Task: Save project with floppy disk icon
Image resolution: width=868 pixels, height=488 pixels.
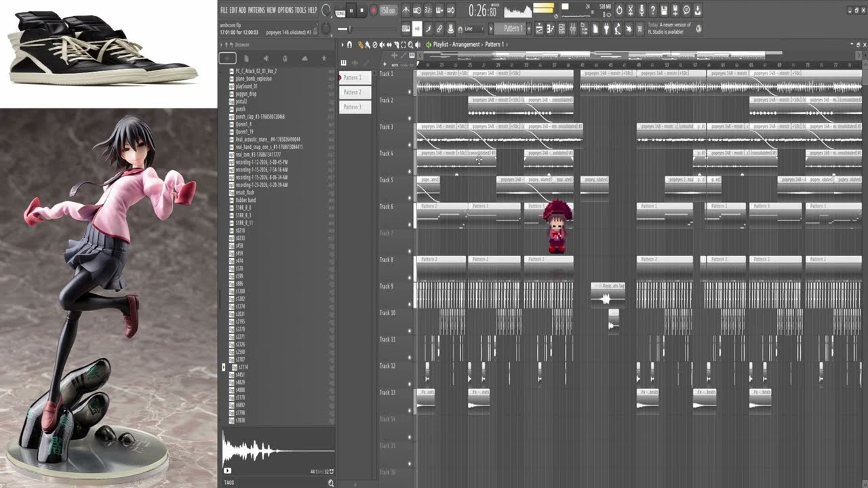Action: click(664, 10)
